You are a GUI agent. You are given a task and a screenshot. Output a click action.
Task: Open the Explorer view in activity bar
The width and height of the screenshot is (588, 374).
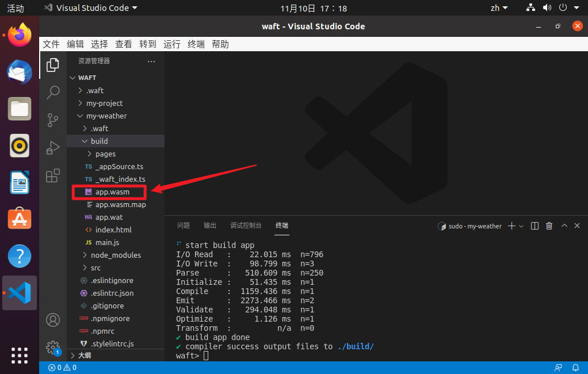coord(53,65)
